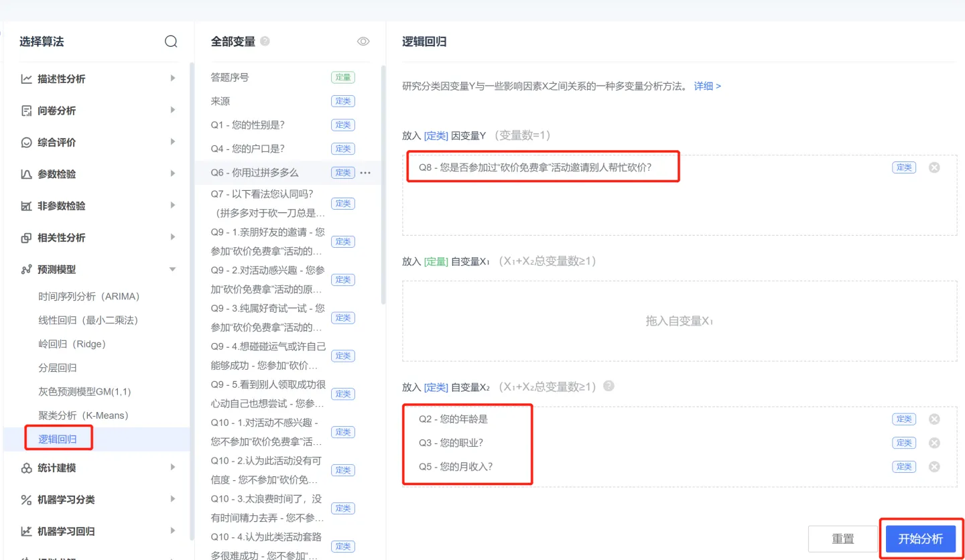Select variable Q6 - 你用过拼多多么

coord(255,173)
